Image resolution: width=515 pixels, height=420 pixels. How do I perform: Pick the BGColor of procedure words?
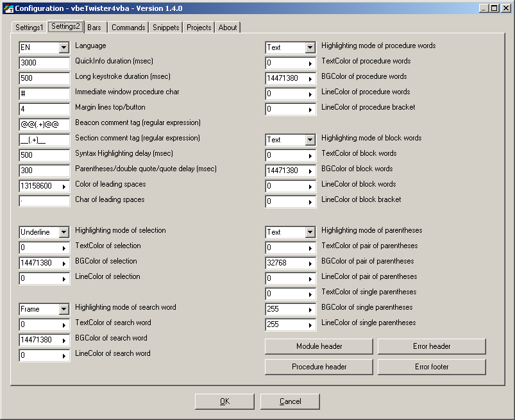pos(310,79)
